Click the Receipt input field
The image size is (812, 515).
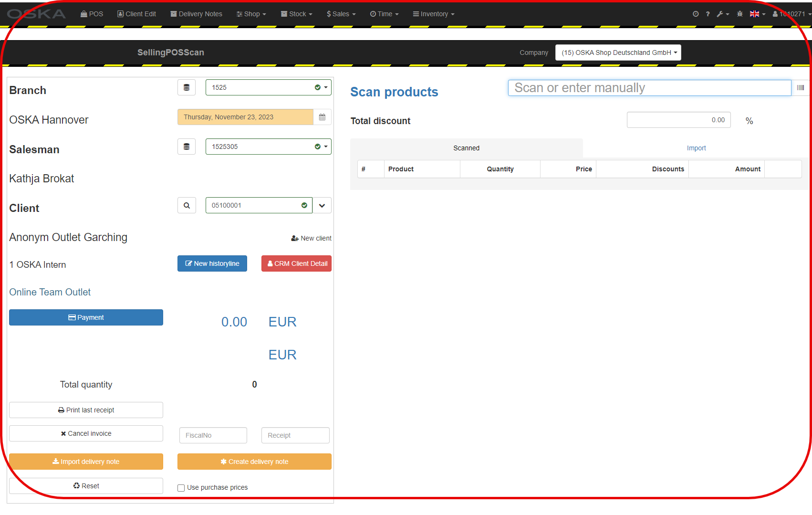[x=295, y=435]
